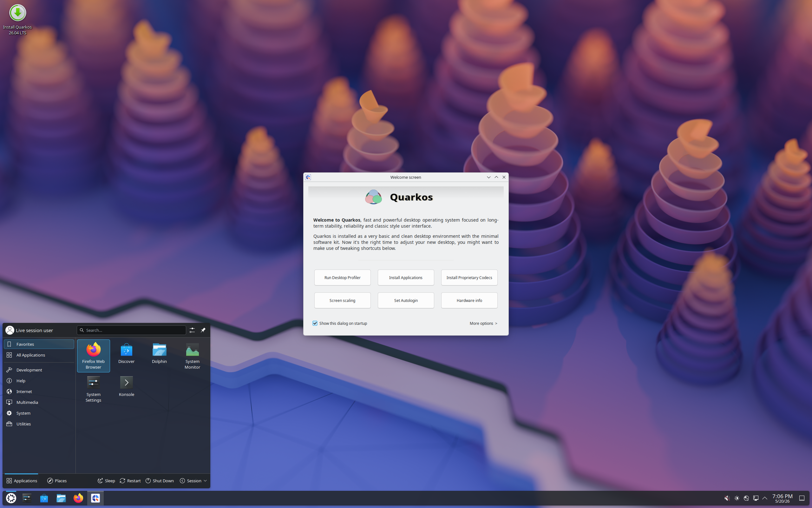Expand the hidden system tray icons arrow
This screenshot has width=812, height=508.
pyautogui.click(x=765, y=498)
